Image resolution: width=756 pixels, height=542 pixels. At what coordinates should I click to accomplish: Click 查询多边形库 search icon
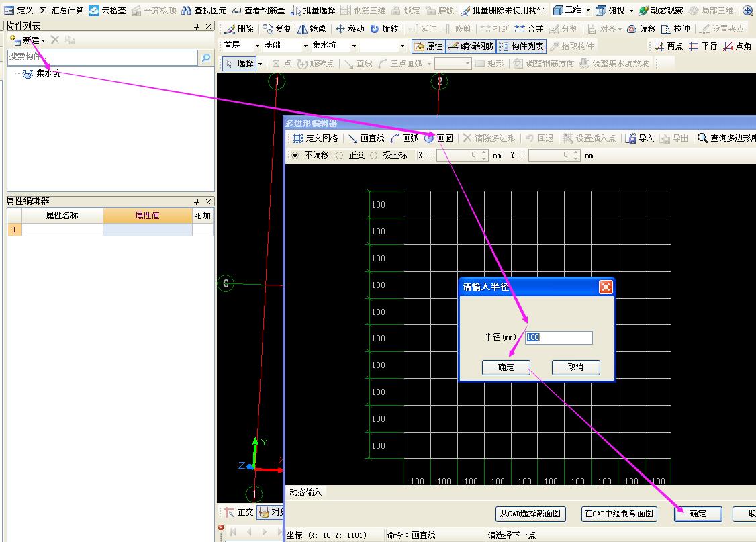click(702, 138)
